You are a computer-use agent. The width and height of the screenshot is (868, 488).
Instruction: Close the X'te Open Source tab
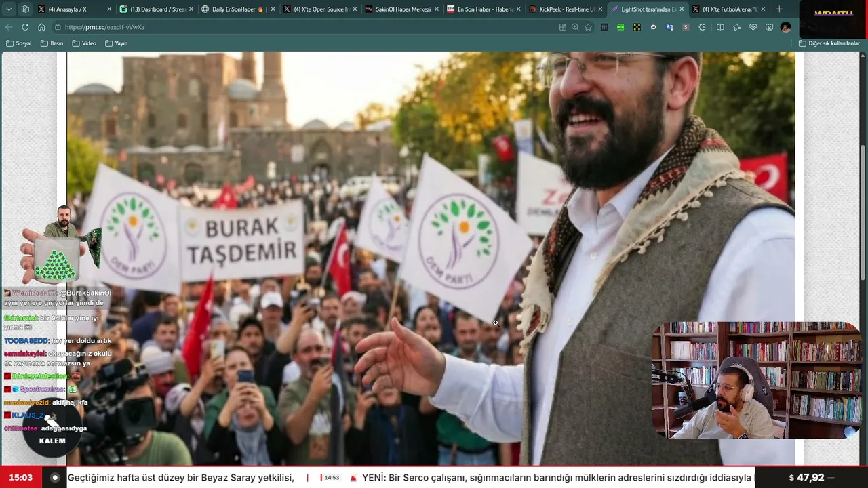(354, 9)
